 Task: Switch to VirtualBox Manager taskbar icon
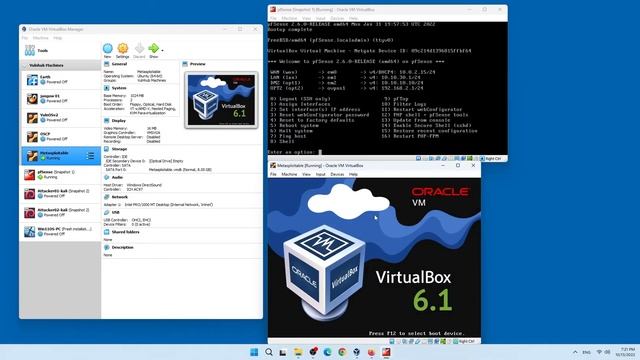[357, 352]
